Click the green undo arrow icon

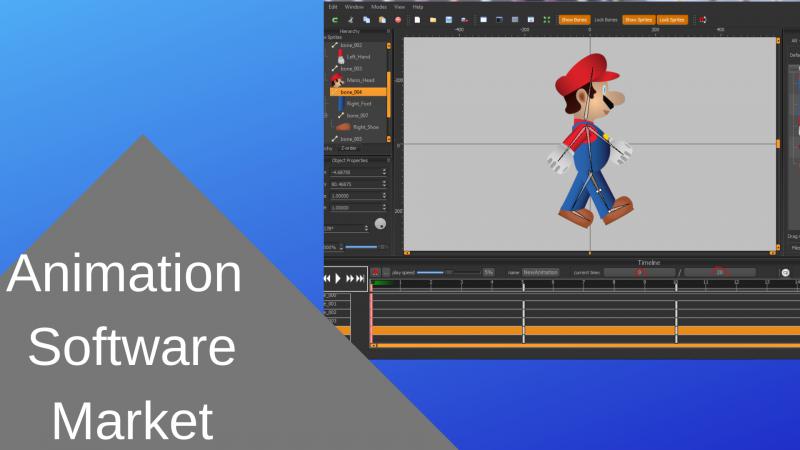click(335, 20)
